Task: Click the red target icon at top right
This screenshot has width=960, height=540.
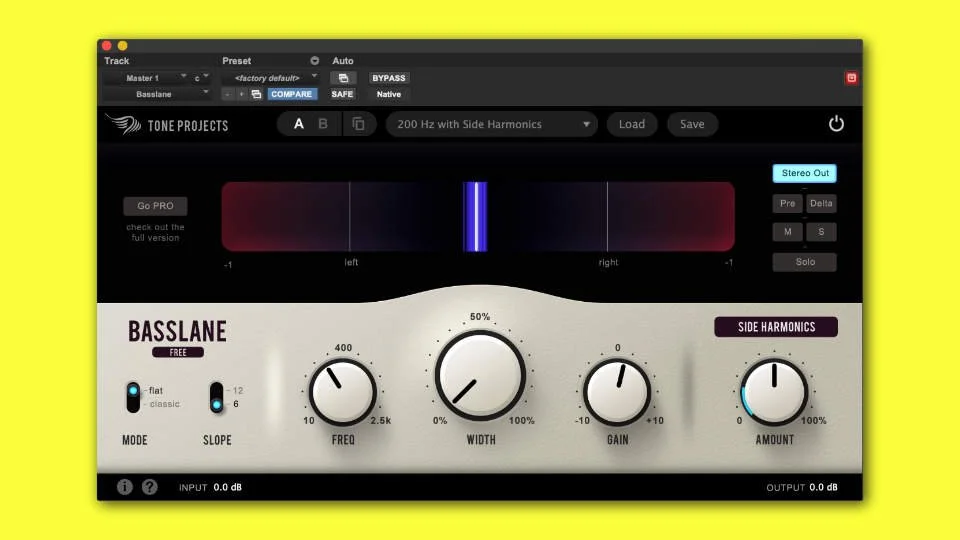Action: [x=851, y=78]
